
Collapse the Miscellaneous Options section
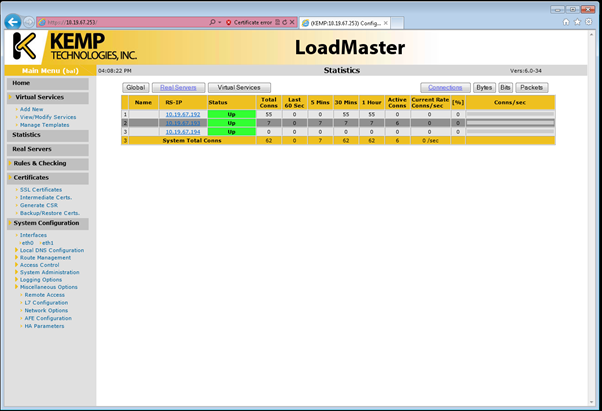pos(52,287)
